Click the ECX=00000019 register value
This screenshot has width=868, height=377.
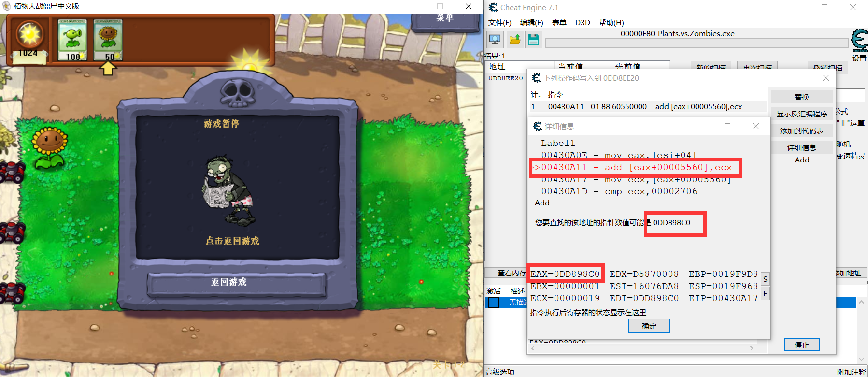point(565,298)
